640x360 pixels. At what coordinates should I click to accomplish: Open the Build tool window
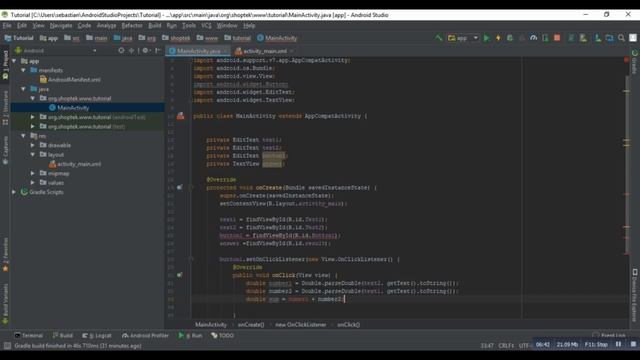[63, 336]
